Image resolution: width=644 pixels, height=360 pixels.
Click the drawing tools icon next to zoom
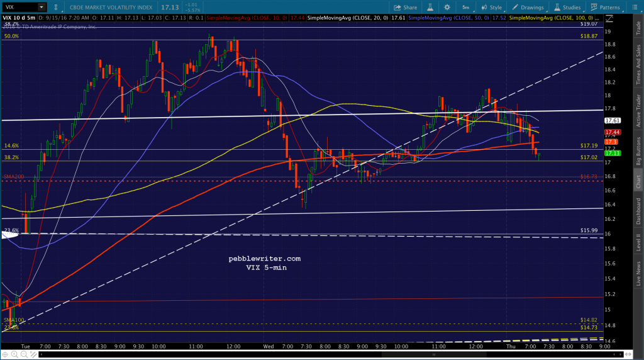[x=33, y=354]
